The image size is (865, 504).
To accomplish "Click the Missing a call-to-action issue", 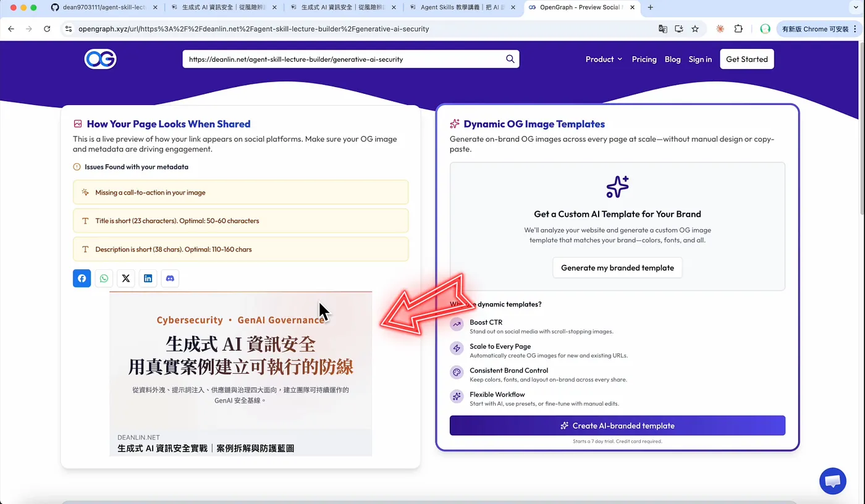I will tap(240, 192).
